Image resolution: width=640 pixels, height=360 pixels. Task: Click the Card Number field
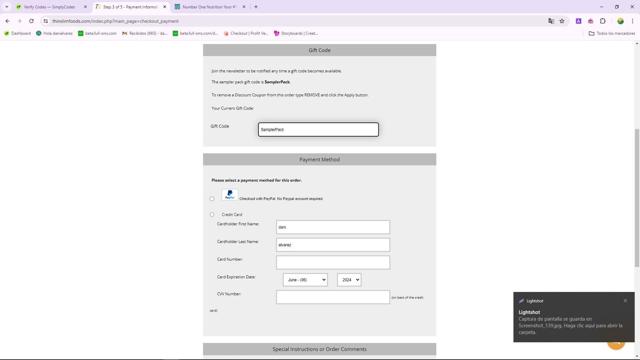(333, 262)
